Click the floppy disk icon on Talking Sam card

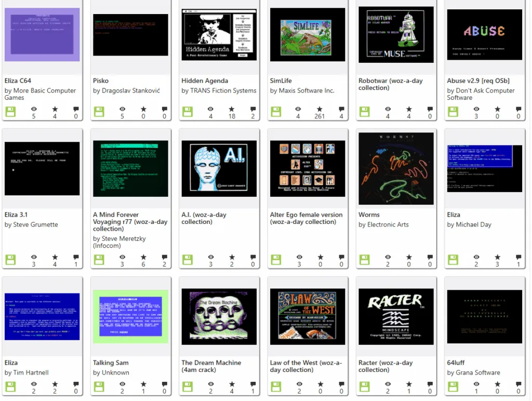pos(99,387)
